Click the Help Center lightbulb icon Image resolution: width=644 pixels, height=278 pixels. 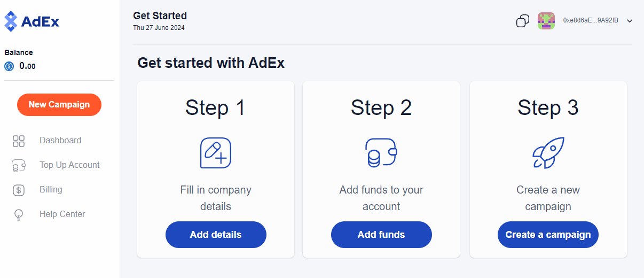[19, 215]
